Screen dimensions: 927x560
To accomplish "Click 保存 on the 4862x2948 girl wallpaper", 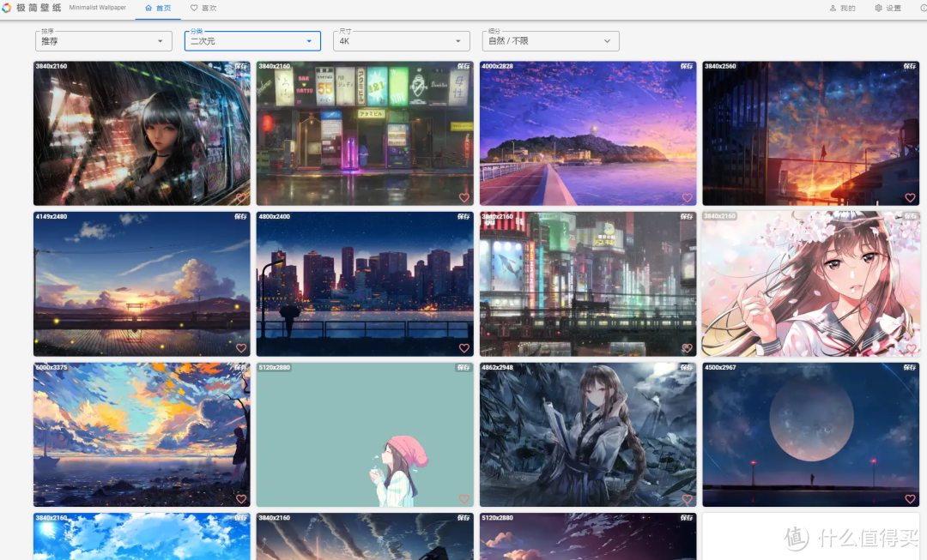I will tap(687, 367).
